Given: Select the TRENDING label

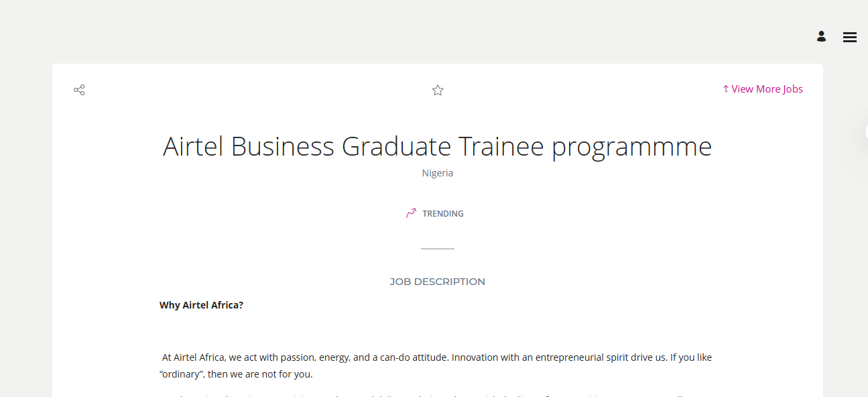Looking at the screenshot, I should point(442,213).
